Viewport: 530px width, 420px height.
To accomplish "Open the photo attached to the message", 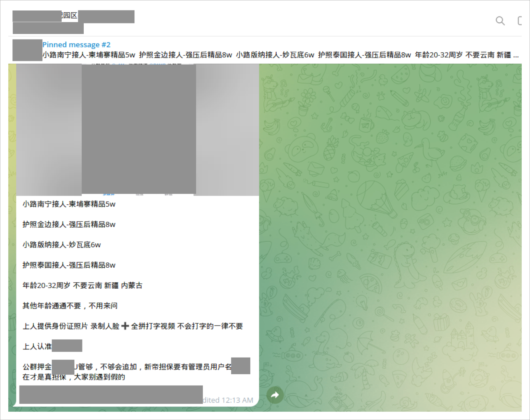I will click(x=138, y=130).
